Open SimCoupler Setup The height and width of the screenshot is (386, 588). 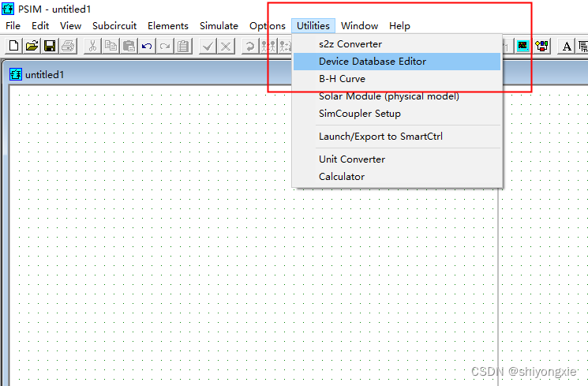397,114
